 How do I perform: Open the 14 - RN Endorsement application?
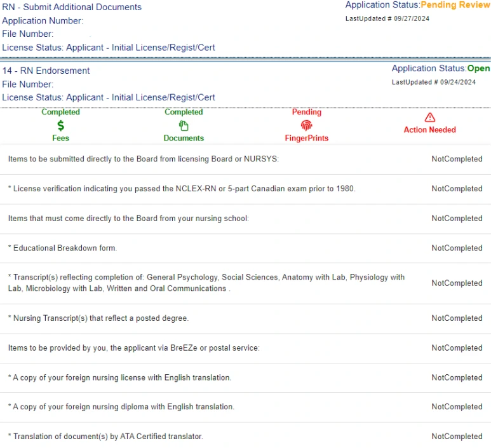coord(46,71)
